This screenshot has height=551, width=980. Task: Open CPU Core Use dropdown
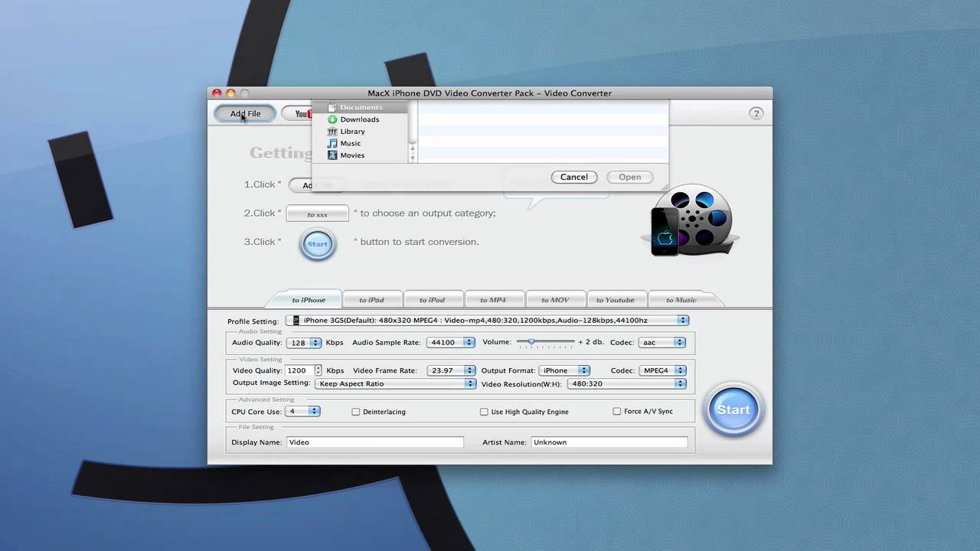(x=302, y=412)
